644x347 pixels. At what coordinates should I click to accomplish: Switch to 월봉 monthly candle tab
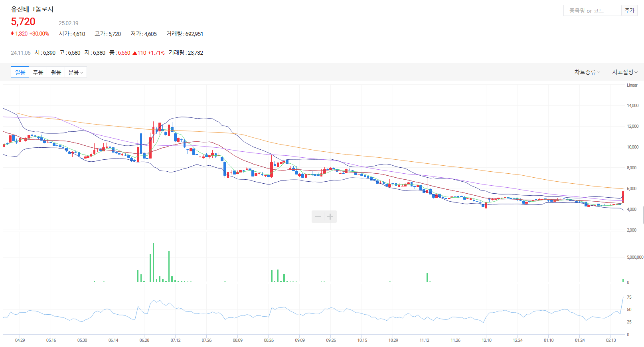(56, 72)
